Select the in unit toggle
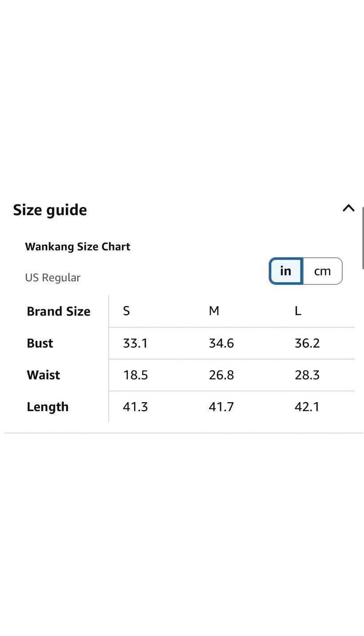 click(286, 271)
